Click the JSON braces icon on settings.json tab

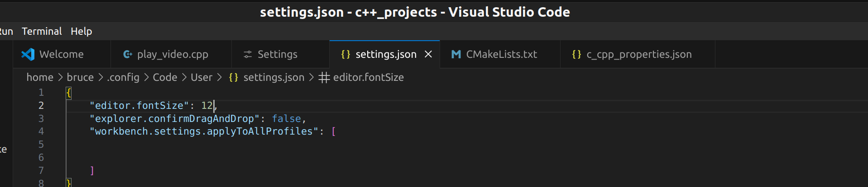[x=345, y=54]
